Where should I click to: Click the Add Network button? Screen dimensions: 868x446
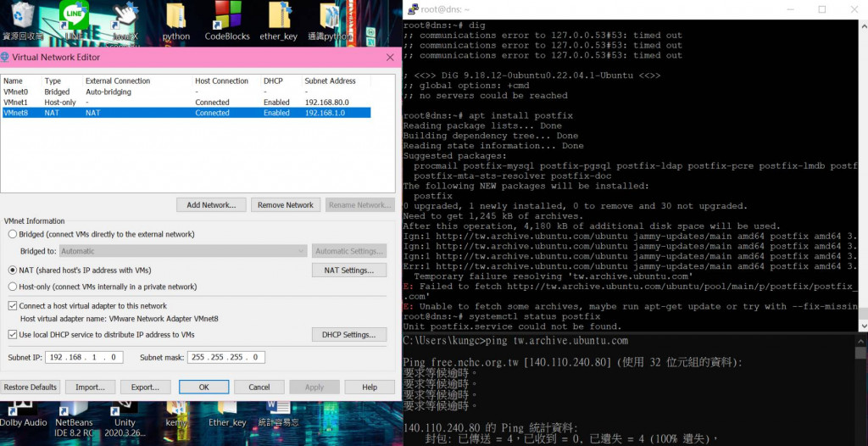click(211, 205)
